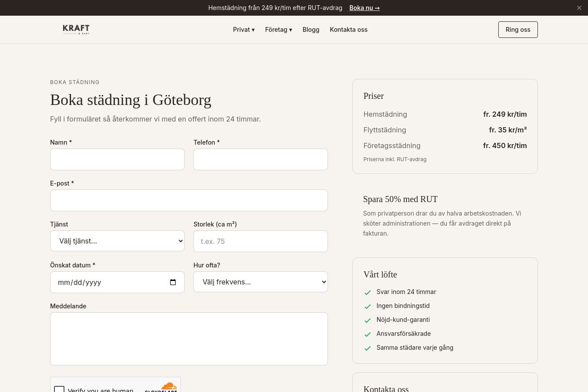
Task: Follow the Boka nu link
Action: 365,8
